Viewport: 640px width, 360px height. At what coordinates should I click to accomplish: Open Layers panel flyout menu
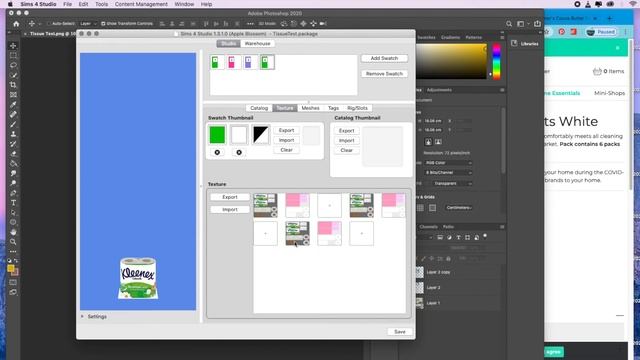[x=502, y=227]
